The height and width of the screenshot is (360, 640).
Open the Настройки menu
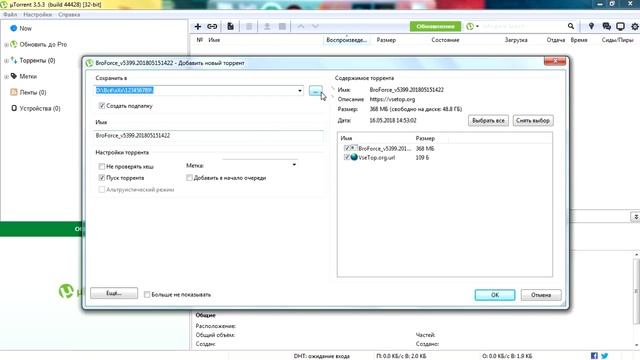tap(38, 15)
